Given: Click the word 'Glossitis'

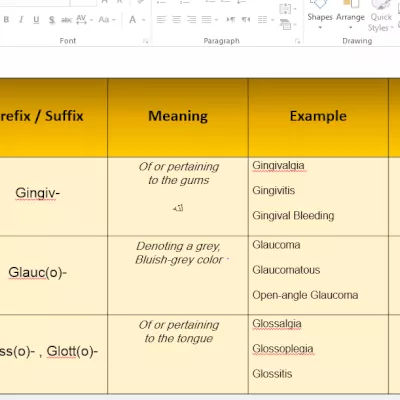Looking at the screenshot, I should [272, 374].
